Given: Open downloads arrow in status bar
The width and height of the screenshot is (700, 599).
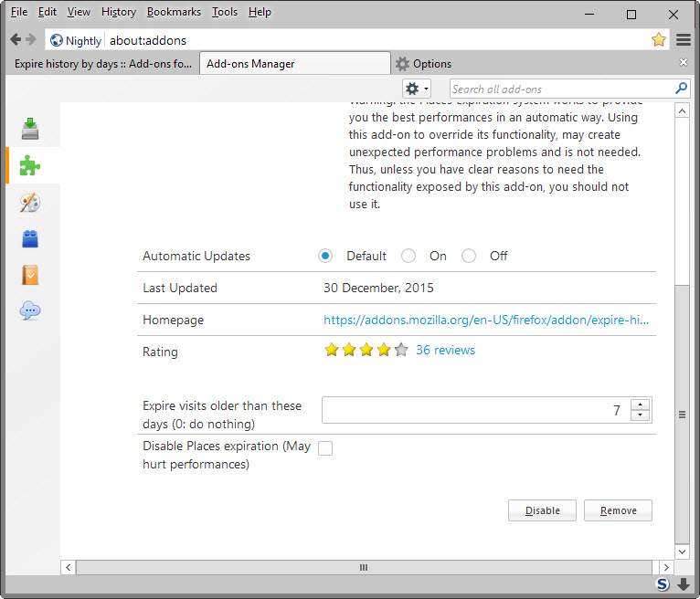Looking at the screenshot, I should point(684,583).
